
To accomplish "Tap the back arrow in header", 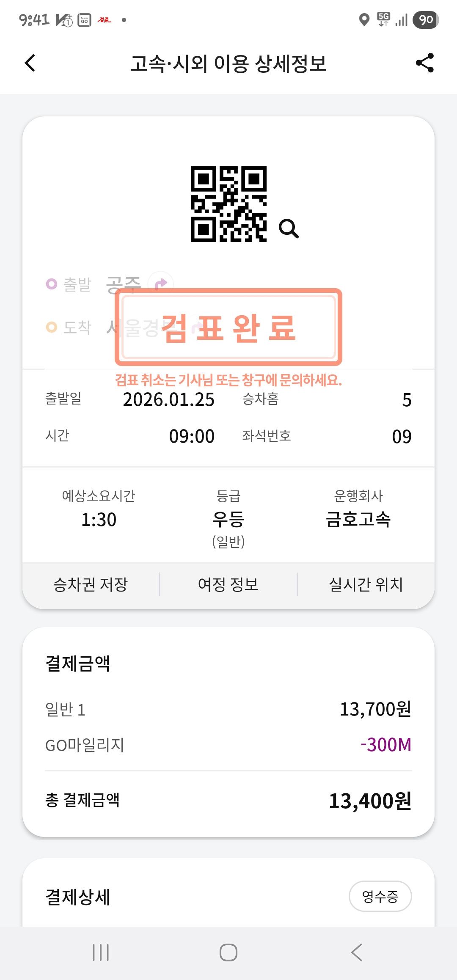I will pos(30,63).
